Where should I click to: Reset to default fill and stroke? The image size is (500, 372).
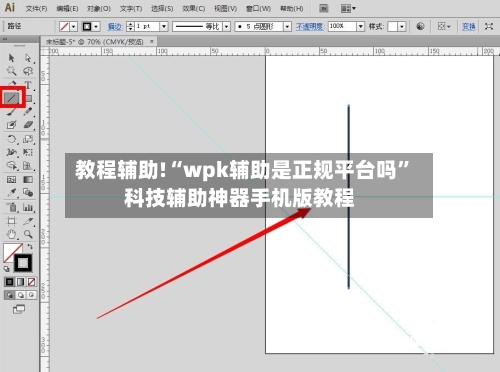tap(7, 269)
